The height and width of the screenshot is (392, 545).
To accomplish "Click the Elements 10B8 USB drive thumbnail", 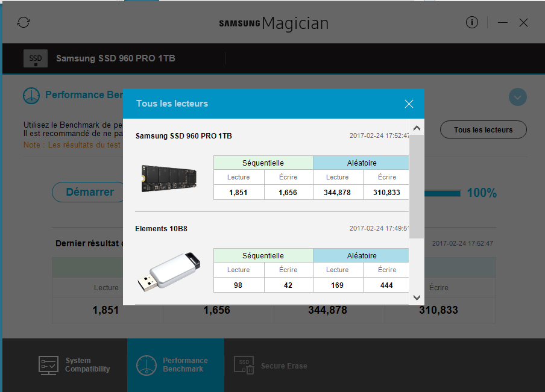I will pyautogui.click(x=169, y=272).
